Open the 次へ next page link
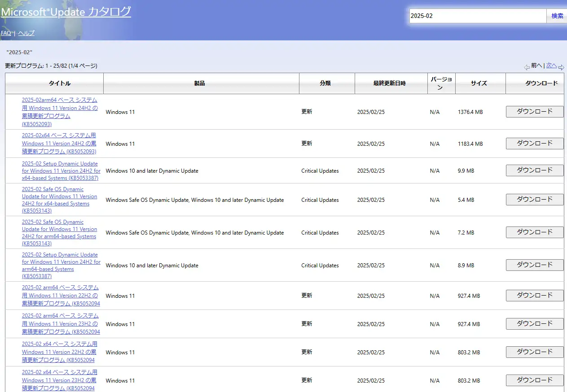This screenshot has height=392, width=567. [551, 65]
